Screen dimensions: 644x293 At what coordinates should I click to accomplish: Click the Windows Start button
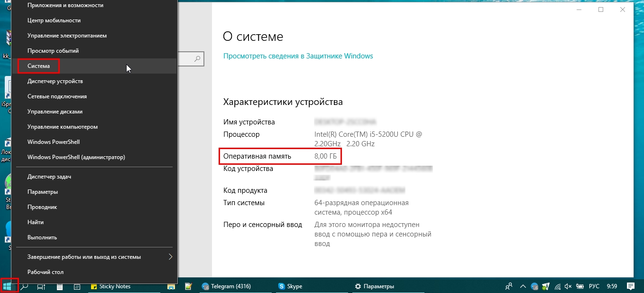[9, 286]
